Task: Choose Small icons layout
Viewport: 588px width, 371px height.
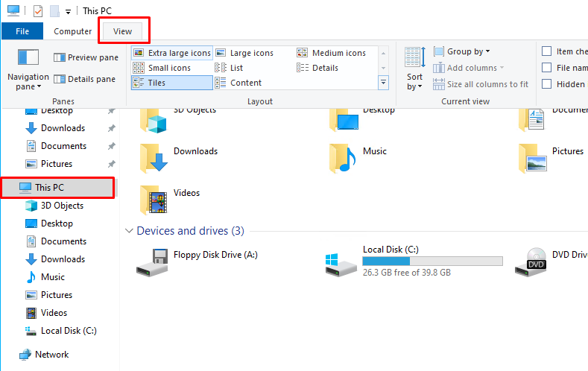Action: tap(162, 68)
